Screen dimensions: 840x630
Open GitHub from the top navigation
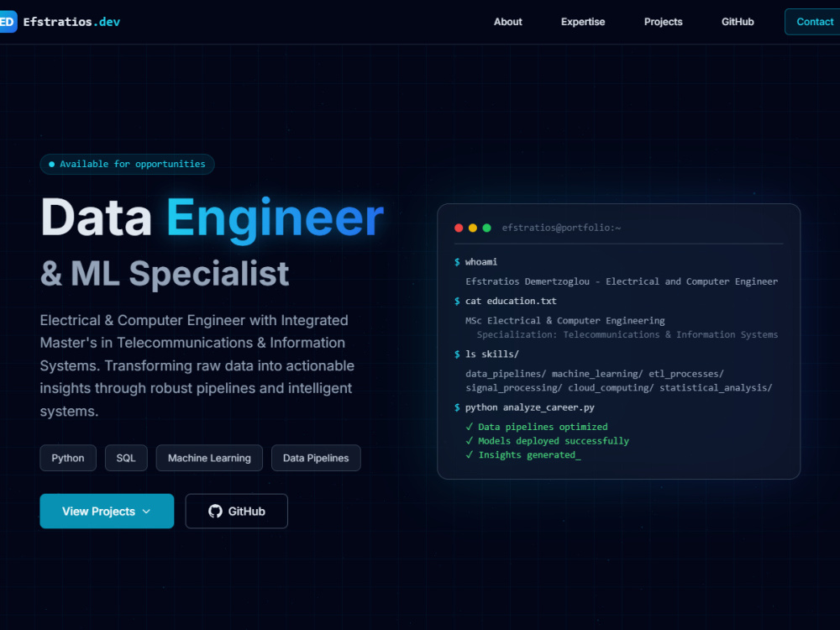pyautogui.click(x=738, y=22)
